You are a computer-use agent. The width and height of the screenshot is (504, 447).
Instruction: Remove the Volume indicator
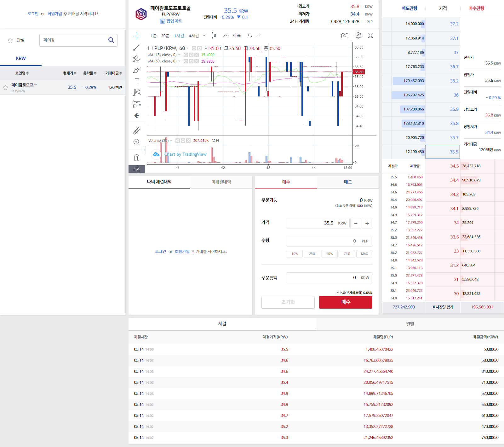188,141
